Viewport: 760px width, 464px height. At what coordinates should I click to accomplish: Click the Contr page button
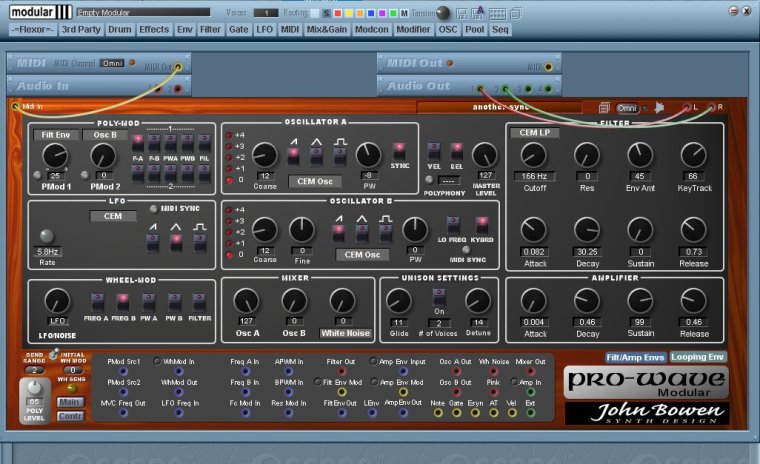[x=70, y=416]
